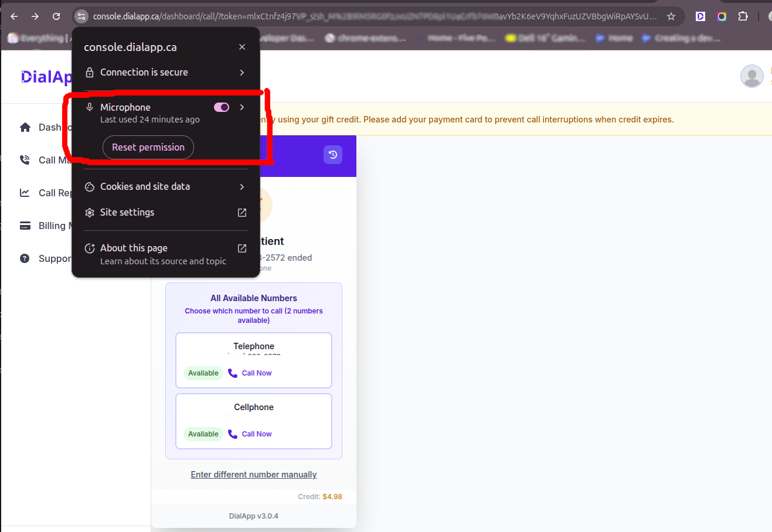The height and width of the screenshot is (532, 772).
Task: Reload the page with the refresh icon
Action: click(56, 16)
